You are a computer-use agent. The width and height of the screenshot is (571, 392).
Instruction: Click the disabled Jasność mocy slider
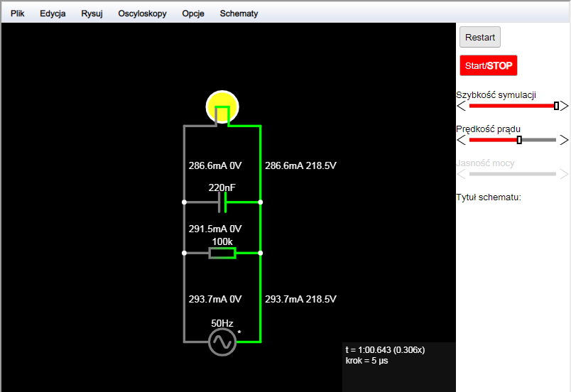(513, 174)
